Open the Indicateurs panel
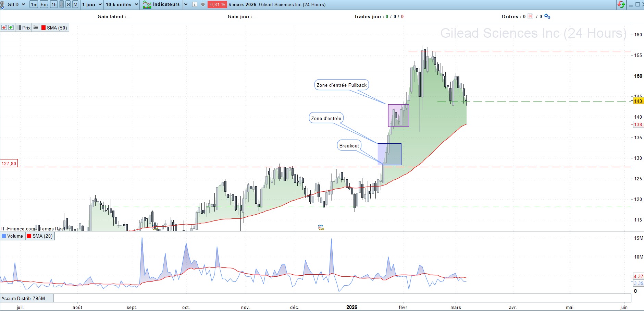 [x=161, y=4]
